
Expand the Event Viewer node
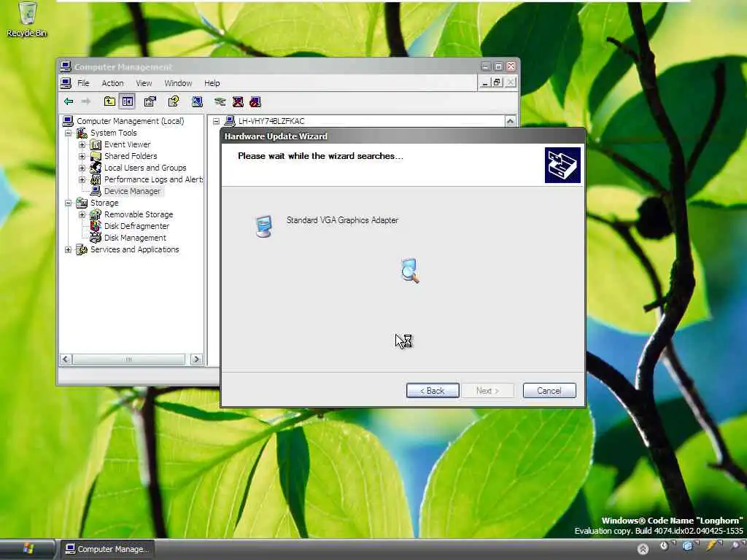click(82, 144)
